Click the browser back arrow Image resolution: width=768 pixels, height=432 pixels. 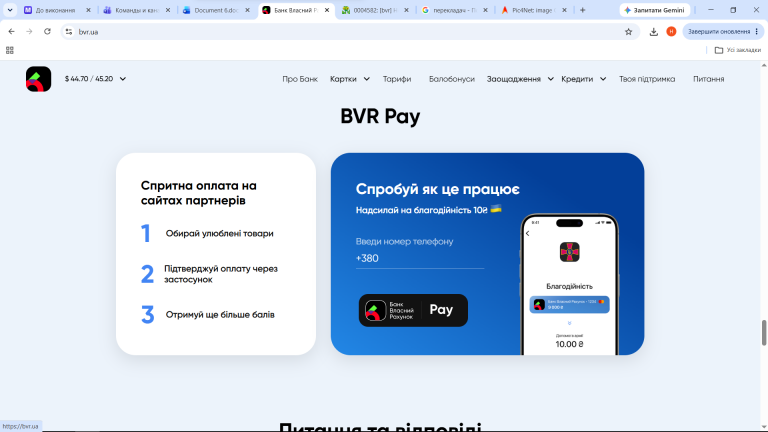(11, 31)
